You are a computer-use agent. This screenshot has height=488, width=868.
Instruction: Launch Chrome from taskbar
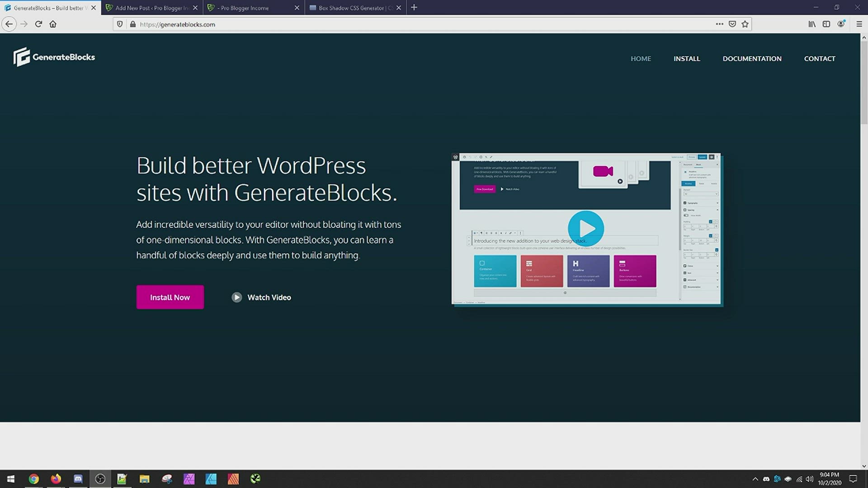pos(34,479)
